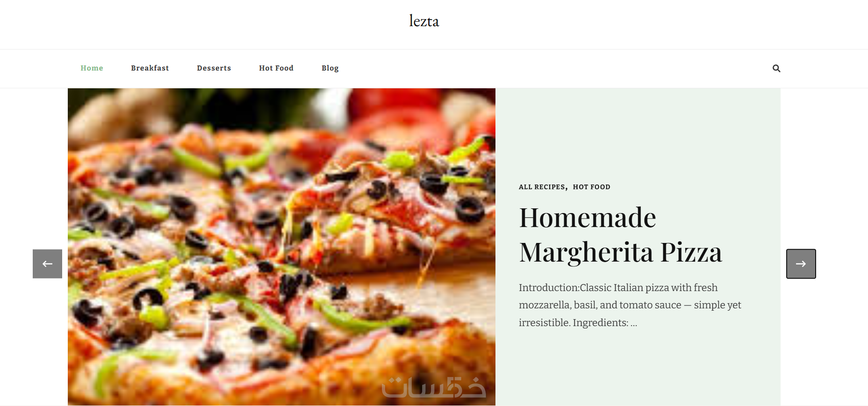Viewport: 868px width, 406px height.
Task: Click the word Homemade in the slide title
Action: click(588, 218)
